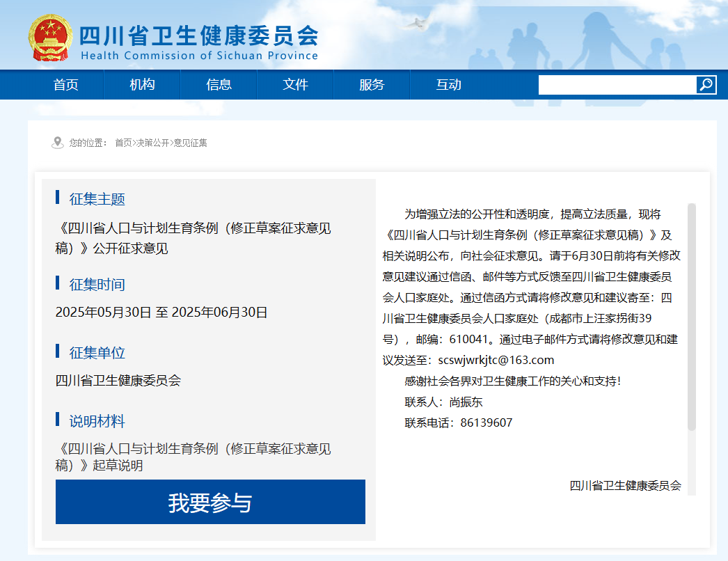Click the national emblem logo

click(51, 38)
